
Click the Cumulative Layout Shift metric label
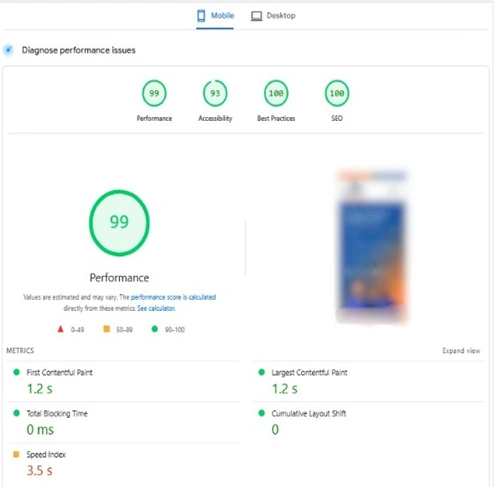pyautogui.click(x=309, y=413)
